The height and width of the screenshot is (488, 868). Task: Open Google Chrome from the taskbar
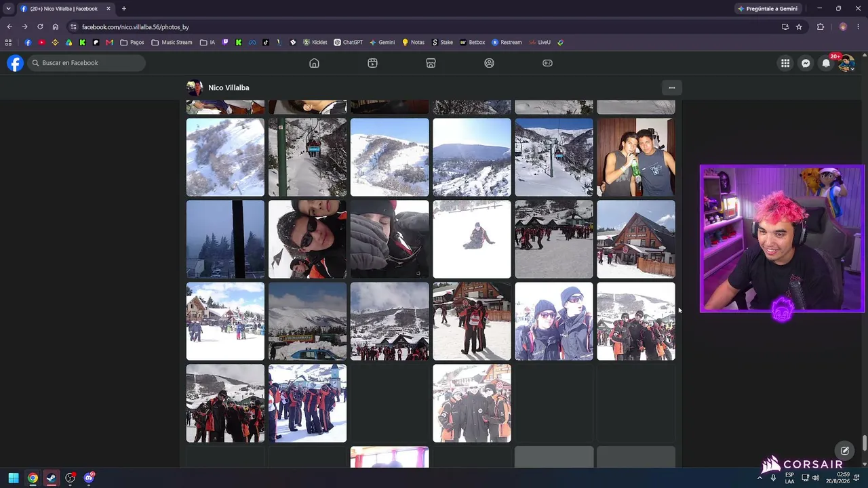pyautogui.click(x=33, y=478)
